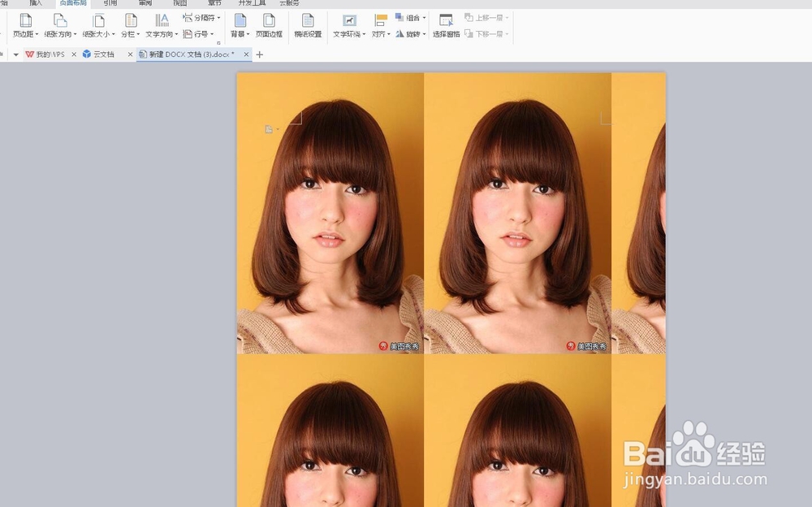The width and height of the screenshot is (812, 507).
Task: Click the 旋转 rotate icon
Action: [400, 33]
